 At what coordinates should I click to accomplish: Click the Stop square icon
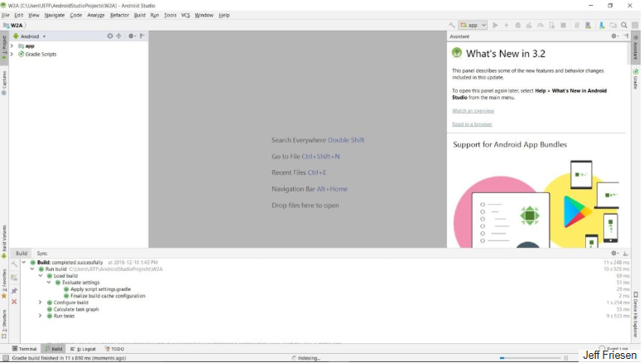click(564, 25)
